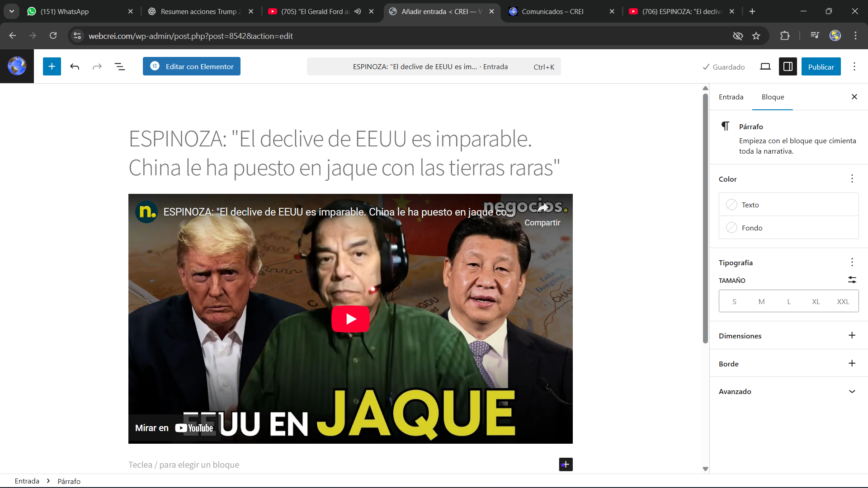
Task: Open post preview device icon
Action: (x=765, y=66)
